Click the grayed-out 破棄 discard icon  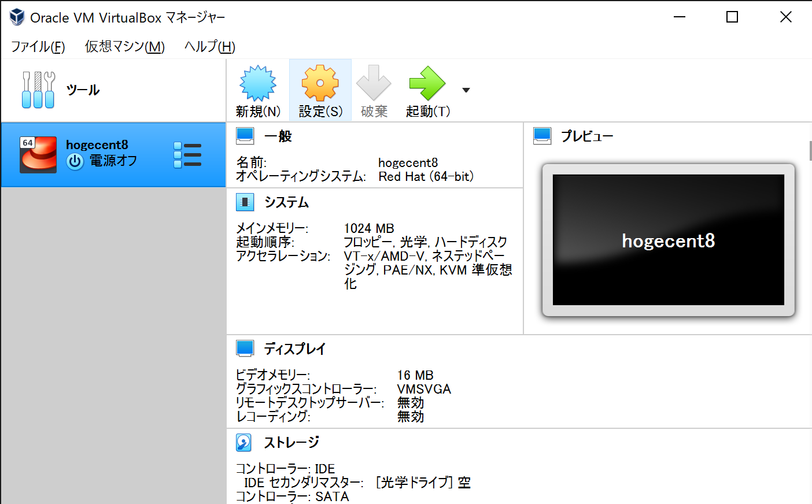[x=374, y=84]
